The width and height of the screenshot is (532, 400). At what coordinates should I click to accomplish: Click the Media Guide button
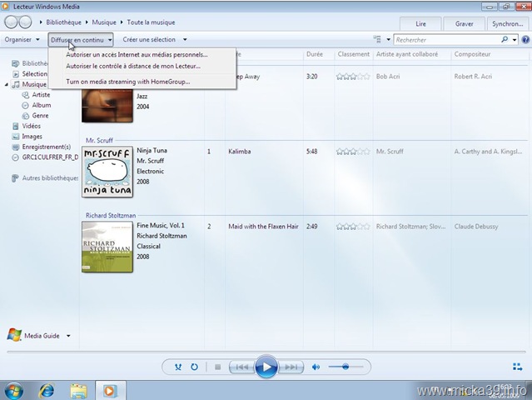point(33,336)
